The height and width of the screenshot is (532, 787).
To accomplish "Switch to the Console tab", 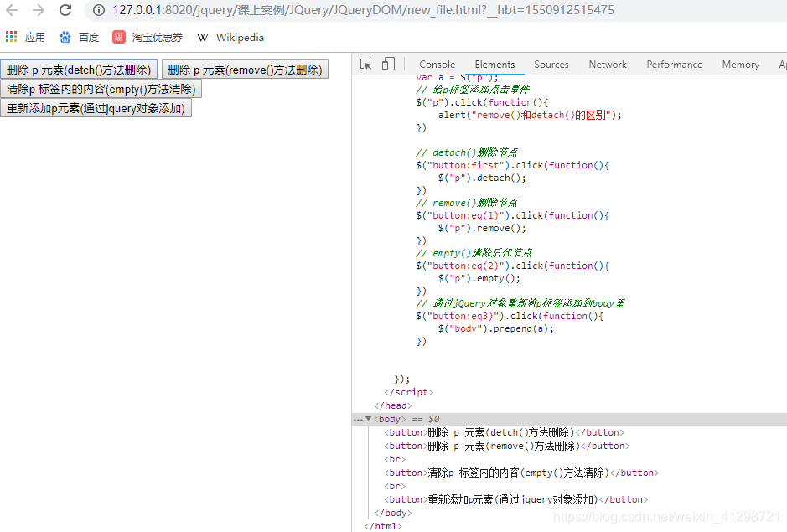I will click(x=438, y=65).
